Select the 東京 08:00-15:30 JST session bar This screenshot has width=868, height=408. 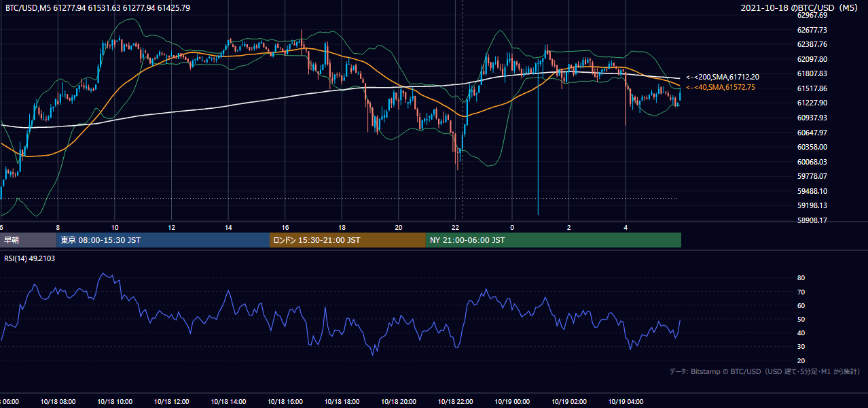click(163, 240)
